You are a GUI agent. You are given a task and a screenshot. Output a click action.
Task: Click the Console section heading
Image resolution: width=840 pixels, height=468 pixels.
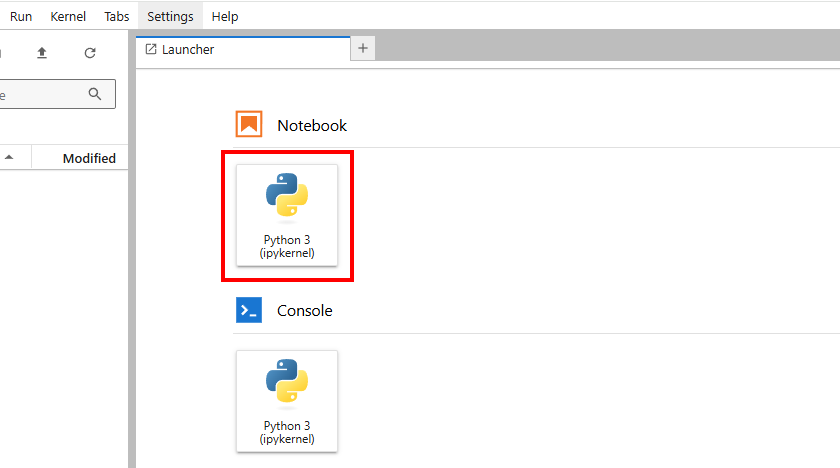[x=304, y=311]
